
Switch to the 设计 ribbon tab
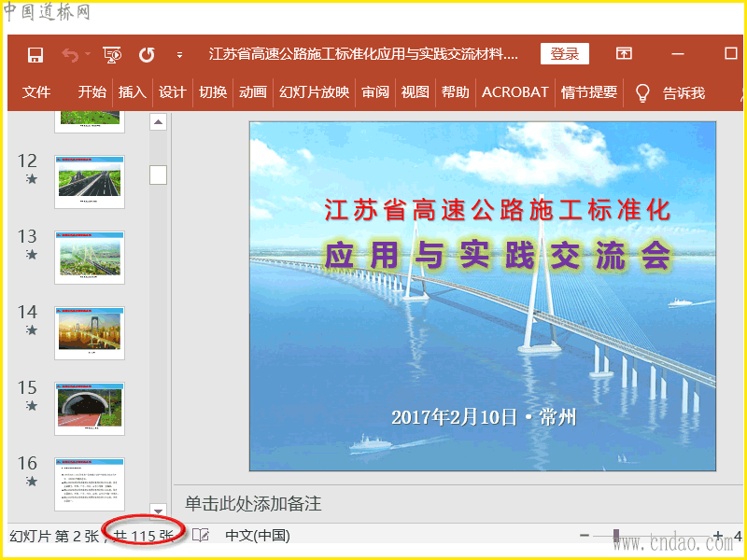coord(172,91)
